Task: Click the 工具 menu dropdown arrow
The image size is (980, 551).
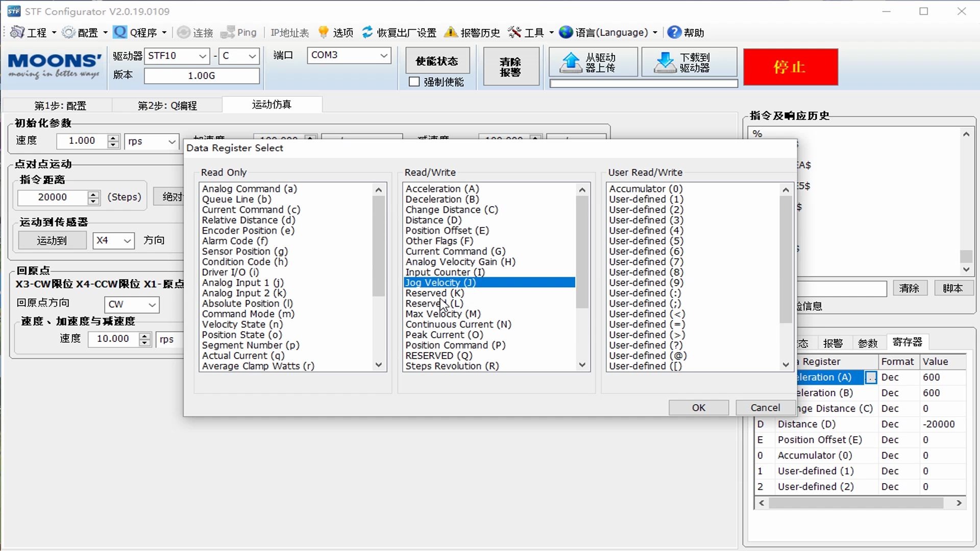Action: [551, 33]
